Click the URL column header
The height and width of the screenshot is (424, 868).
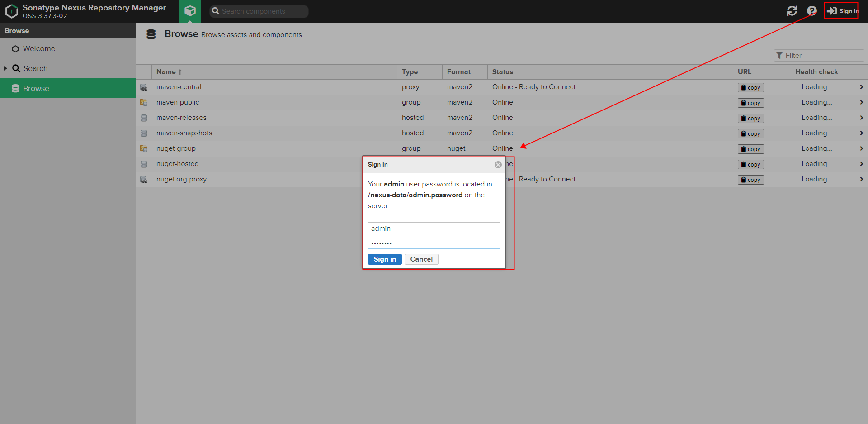(755, 72)
